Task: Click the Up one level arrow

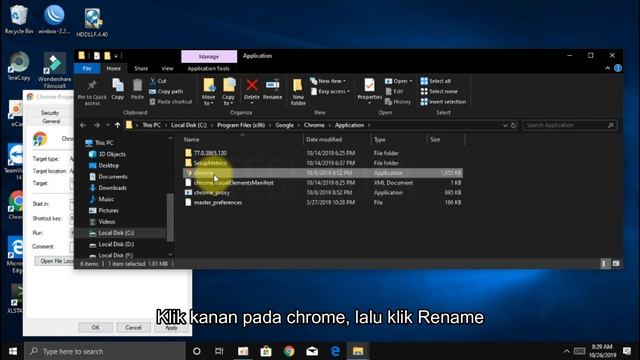Action: click(118, 125)
